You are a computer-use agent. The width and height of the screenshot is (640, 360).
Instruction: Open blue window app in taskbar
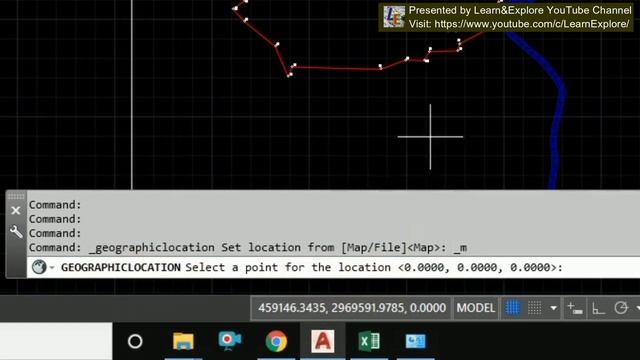click(x=416, y=341)
